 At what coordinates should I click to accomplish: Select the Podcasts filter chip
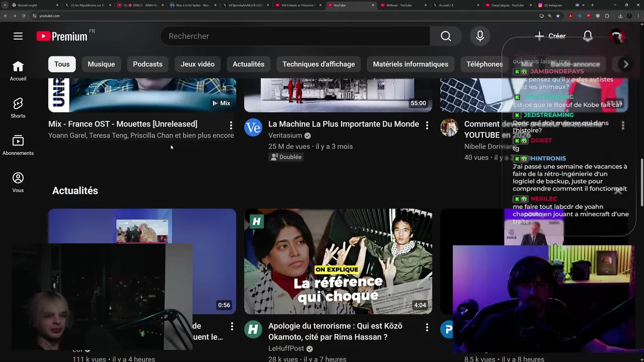coord(147,64)
